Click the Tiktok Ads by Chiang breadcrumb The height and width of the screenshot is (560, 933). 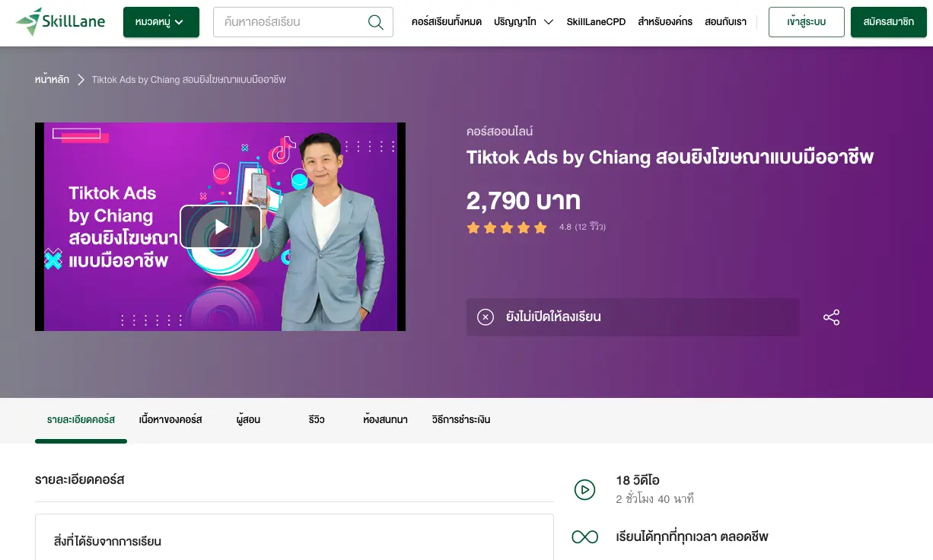(x=189, y=79)
